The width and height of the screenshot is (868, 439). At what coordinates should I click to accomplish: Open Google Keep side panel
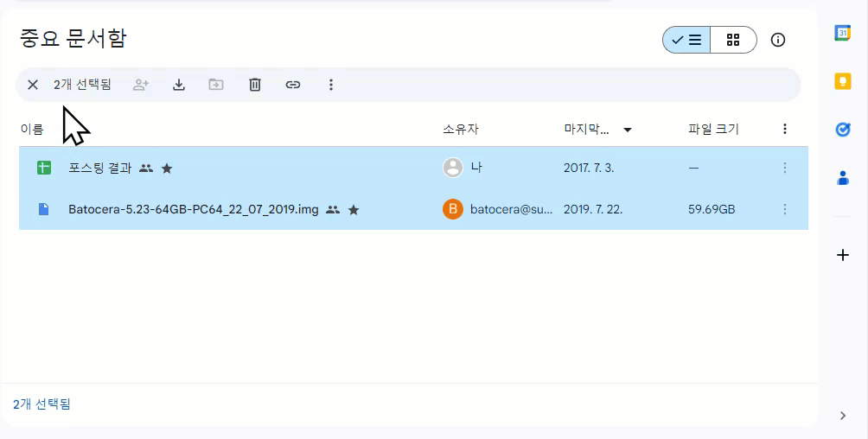843,82
